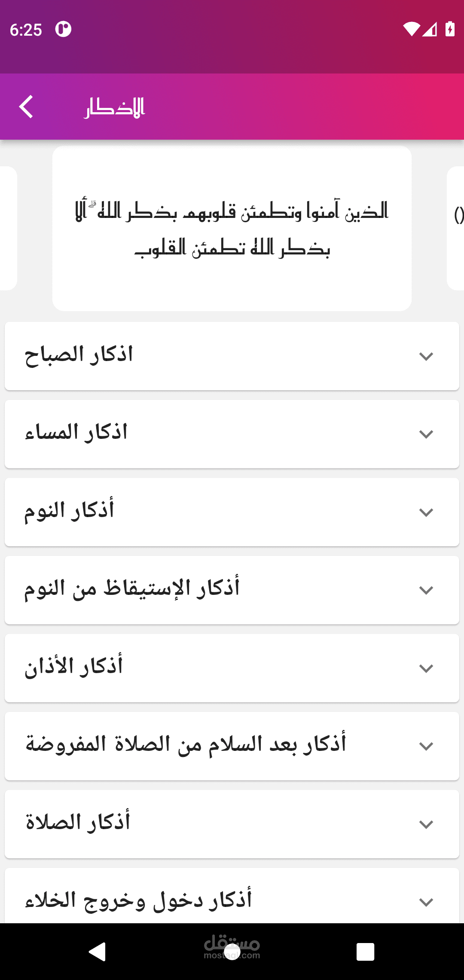Tap the center verse card
This screenshot has width=464, height=980.
pos(232,229)
